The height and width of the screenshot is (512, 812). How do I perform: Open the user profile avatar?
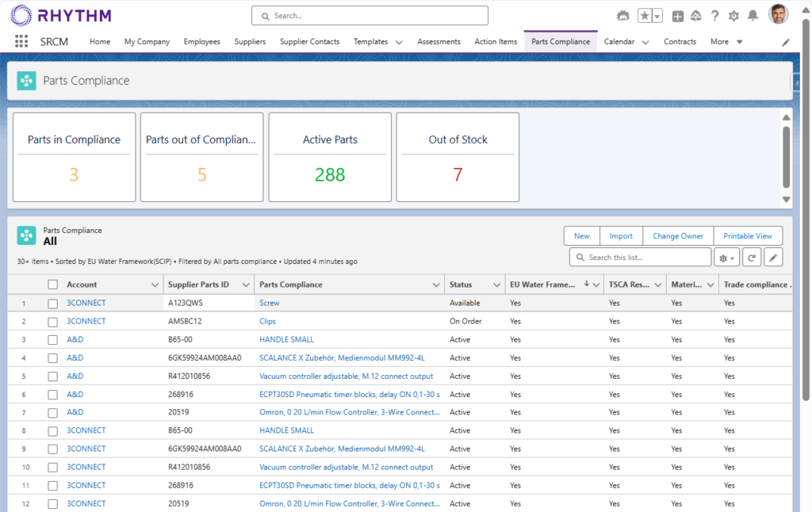pyautogui.click(x=779, y=15)
